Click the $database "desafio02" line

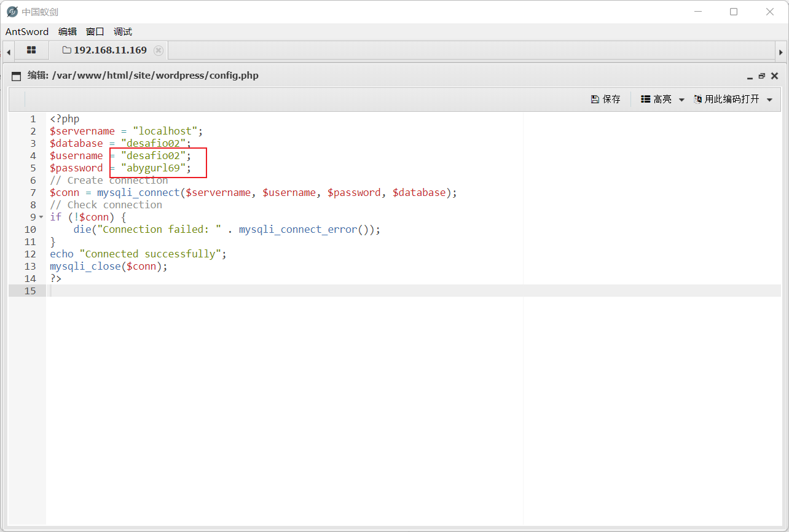[121, 143]
